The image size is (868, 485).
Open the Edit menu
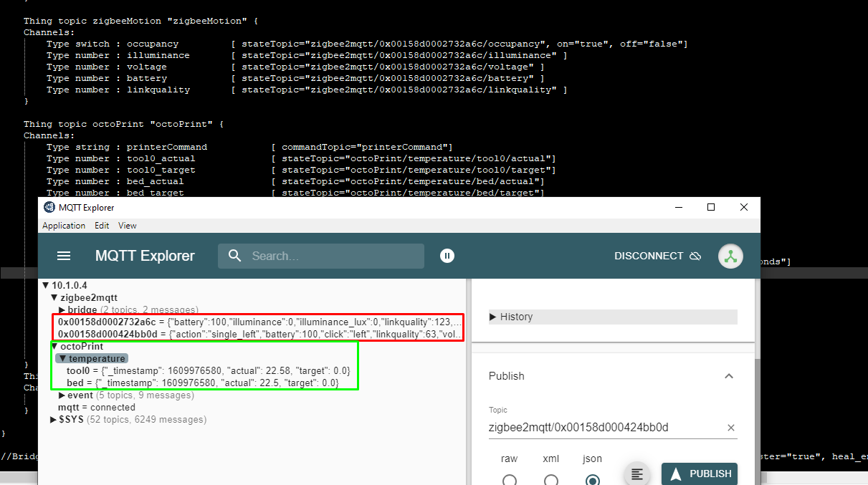[102, 225]
